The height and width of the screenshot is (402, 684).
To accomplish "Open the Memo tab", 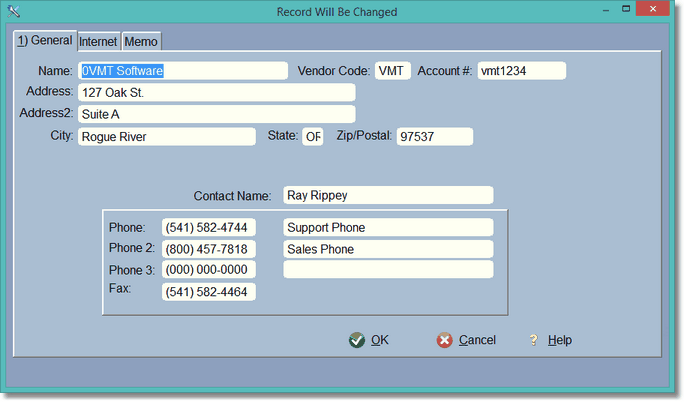I will [x=141, y=42].
